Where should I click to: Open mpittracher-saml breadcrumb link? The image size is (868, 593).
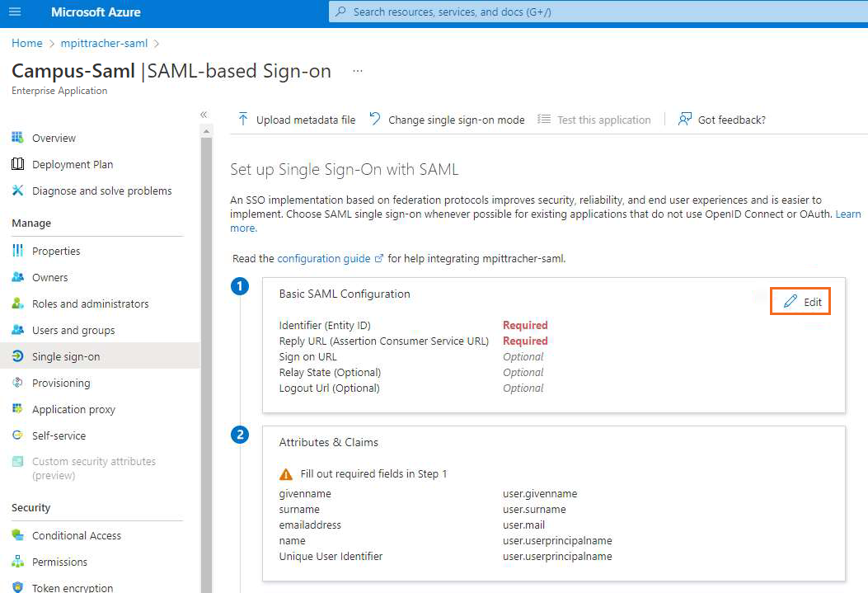click(104, 43)
